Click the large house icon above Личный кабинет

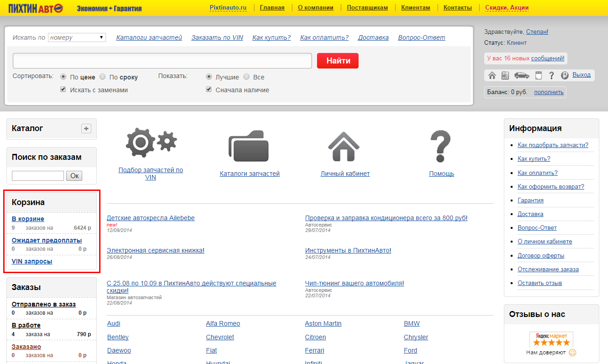pos(344,146)
